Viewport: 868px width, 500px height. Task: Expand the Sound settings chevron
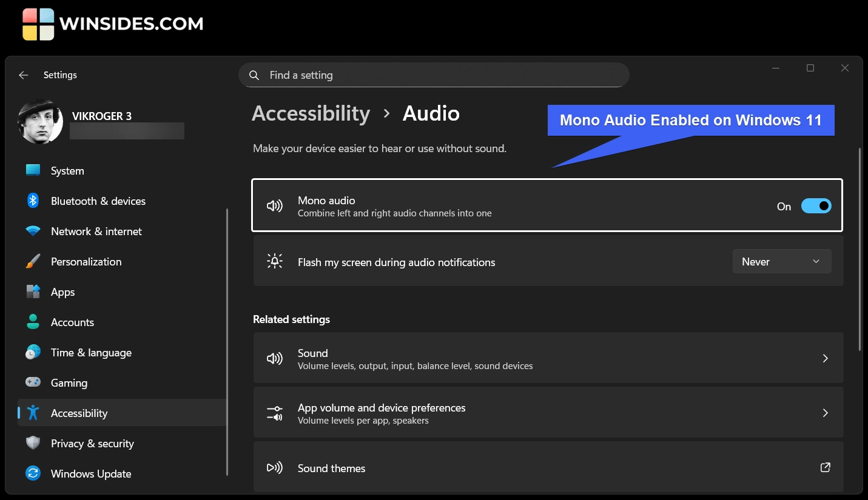825,358
